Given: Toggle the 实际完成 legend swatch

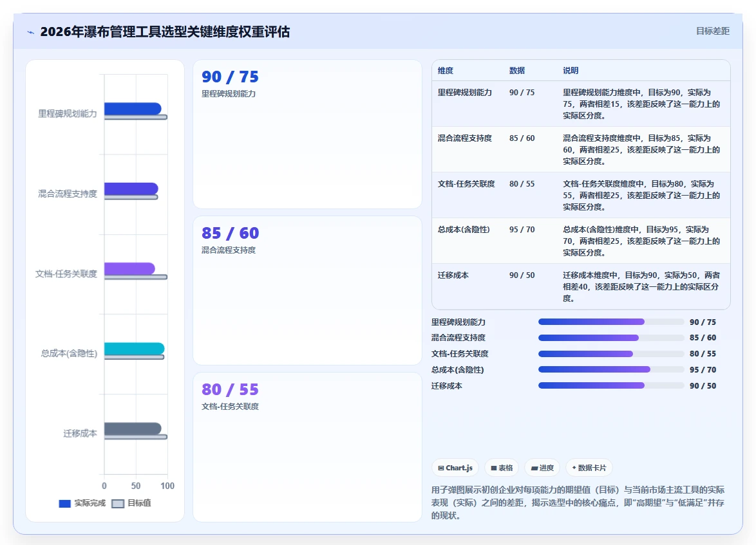Looking at the screenshot, I should [x=64, y=503].
